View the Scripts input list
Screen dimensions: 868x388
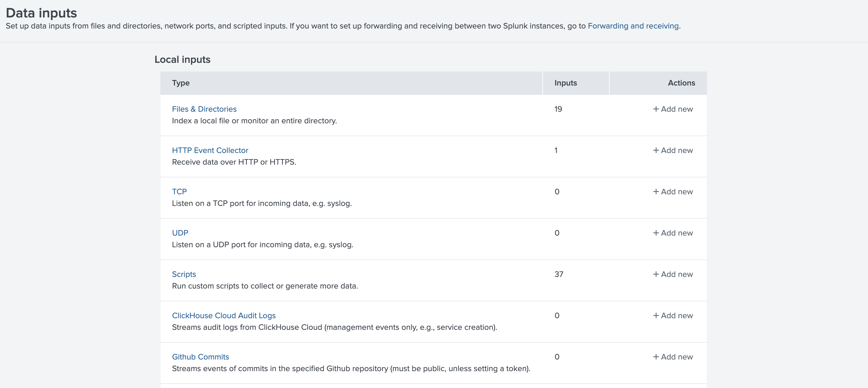point(184,274)
